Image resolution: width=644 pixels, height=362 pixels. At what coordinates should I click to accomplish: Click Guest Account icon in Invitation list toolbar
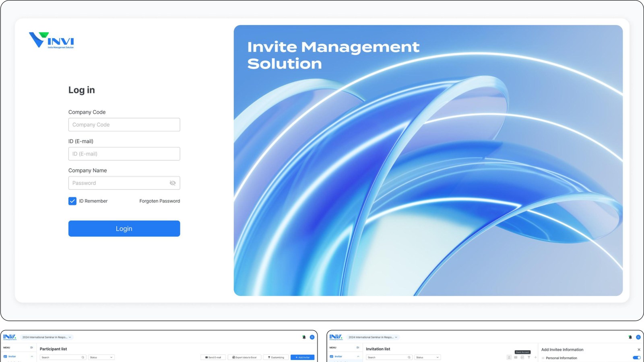tap(509, 357)
